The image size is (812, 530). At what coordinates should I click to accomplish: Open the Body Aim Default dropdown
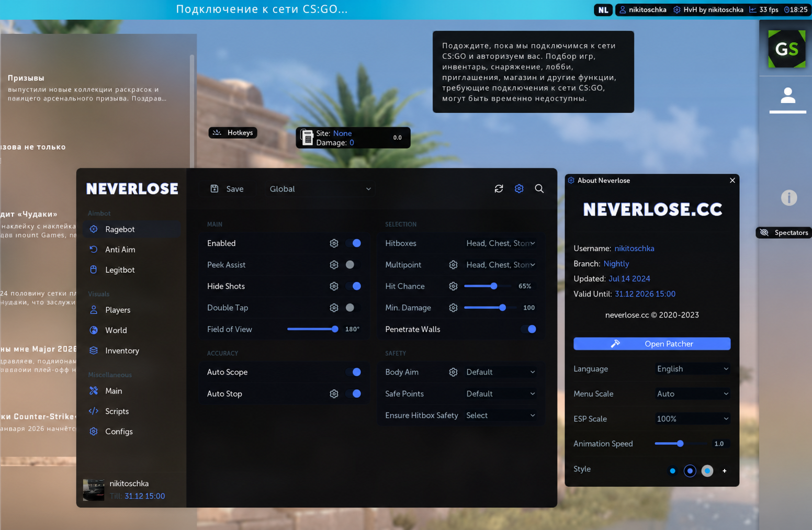click(x=501, y=372)
